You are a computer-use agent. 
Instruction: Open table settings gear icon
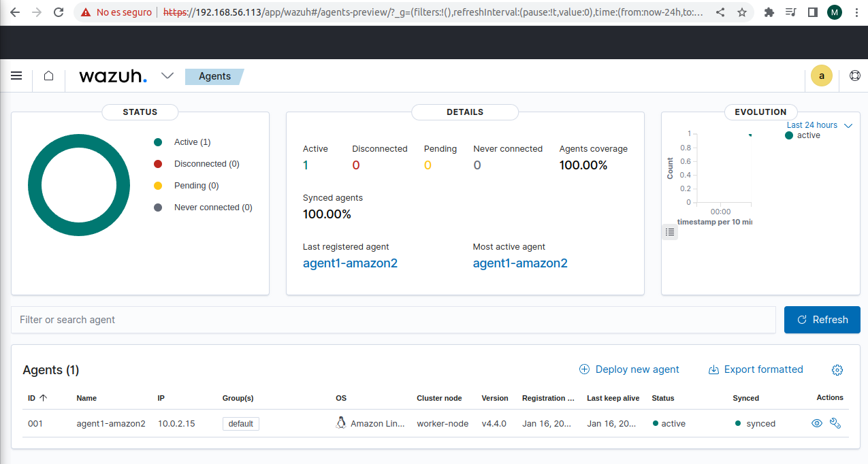tap(837, 370)
